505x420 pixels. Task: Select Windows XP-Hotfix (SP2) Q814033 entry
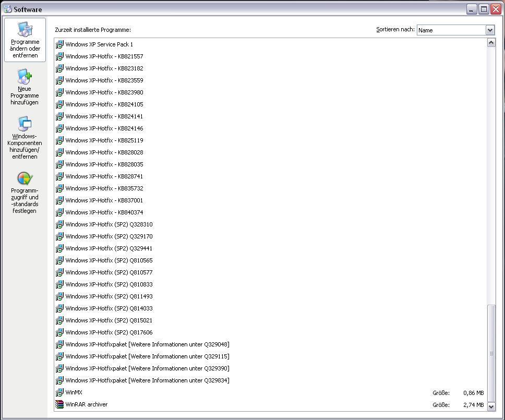tap(109, 308)
